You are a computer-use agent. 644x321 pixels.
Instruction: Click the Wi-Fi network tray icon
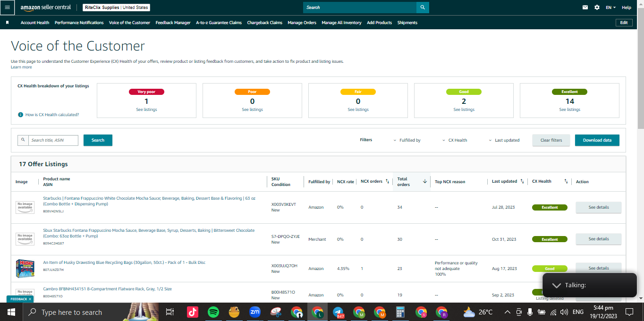click(553, 312)
